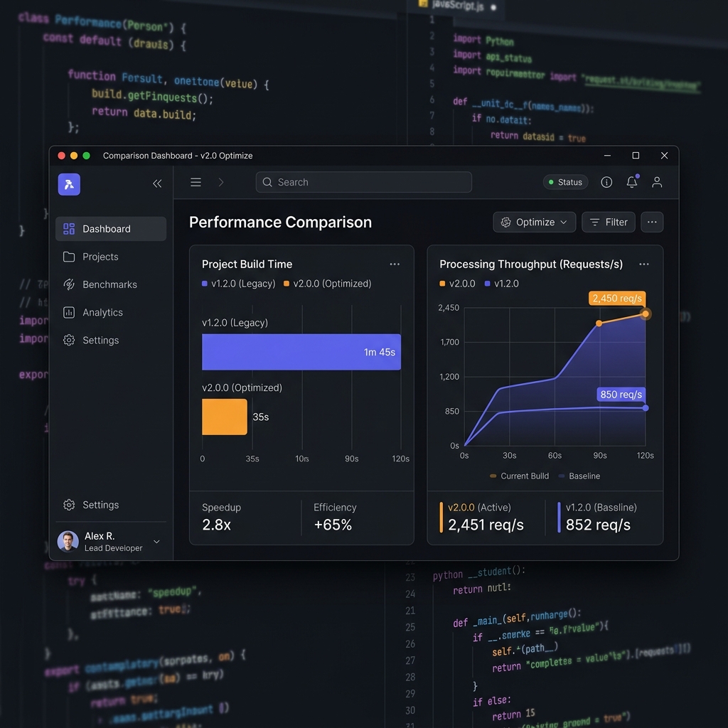This screenshot has width=728, height=728.
Task: Open the Processing Throughput card options menu
Action: [x=644, y=264]
